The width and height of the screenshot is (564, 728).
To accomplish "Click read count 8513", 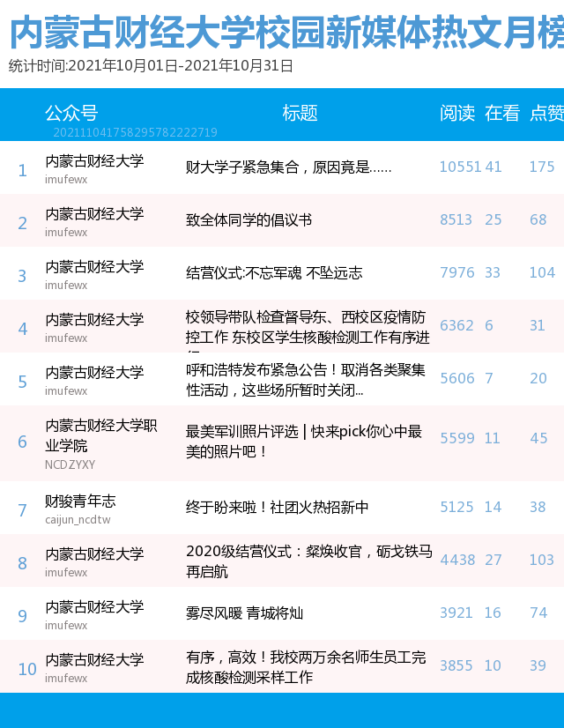I will tap(456, 219).
